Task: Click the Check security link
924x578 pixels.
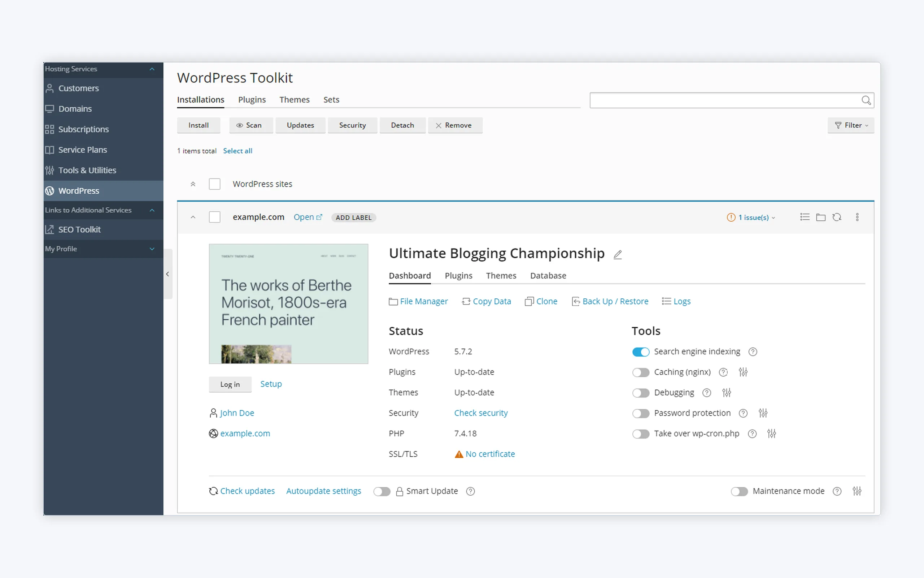Action: 481,413
